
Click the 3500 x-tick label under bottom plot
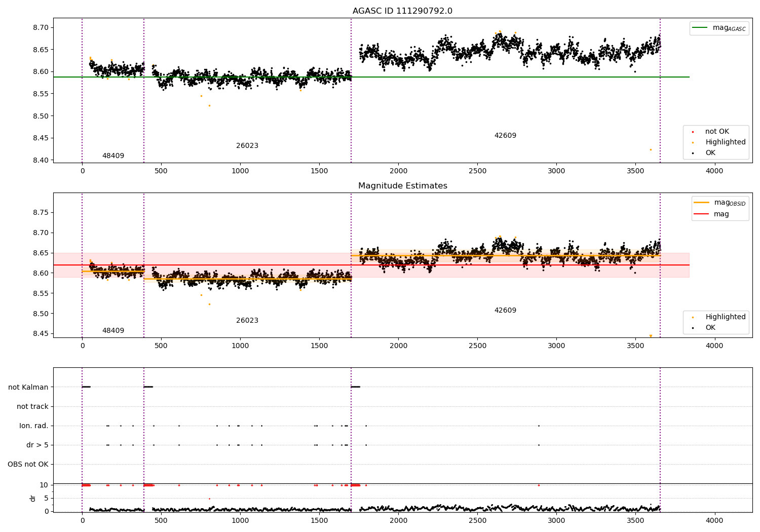[x=635, y=521]
